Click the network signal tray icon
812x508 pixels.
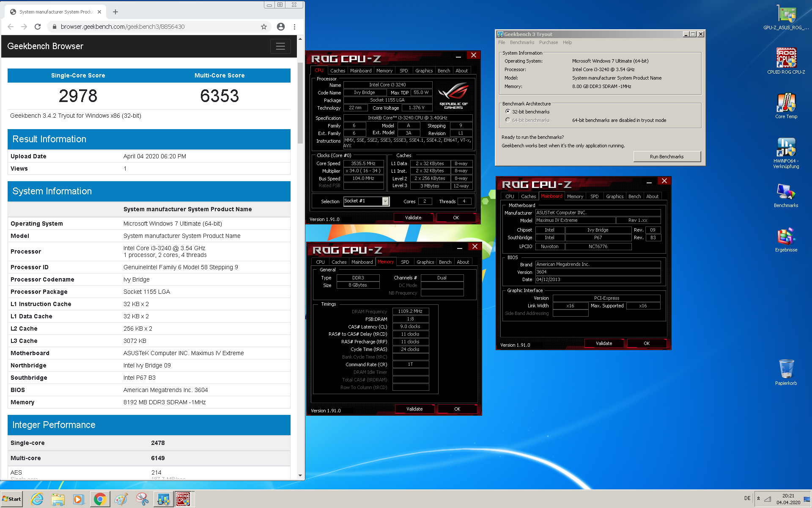[x=768, y=499]
